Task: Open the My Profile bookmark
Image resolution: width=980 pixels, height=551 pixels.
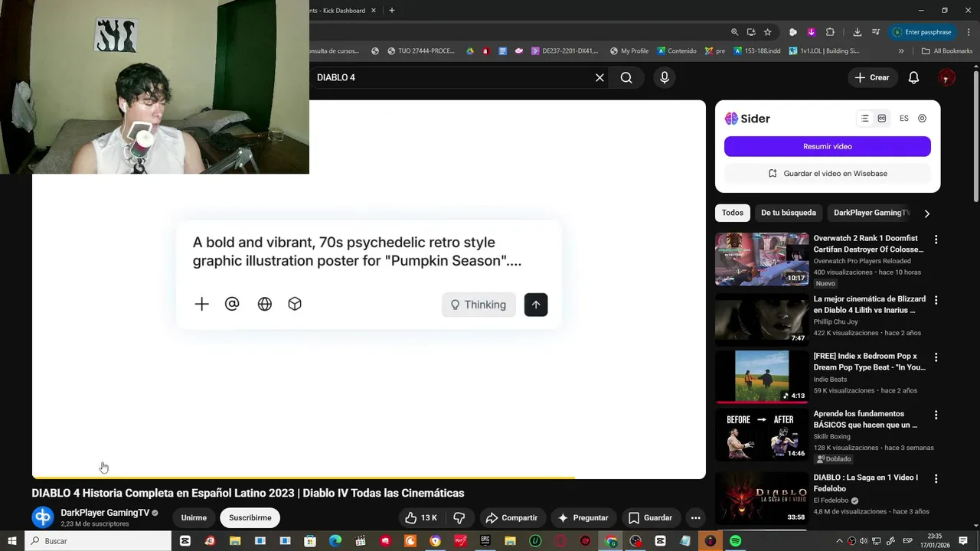Action: tap(629, 51)
